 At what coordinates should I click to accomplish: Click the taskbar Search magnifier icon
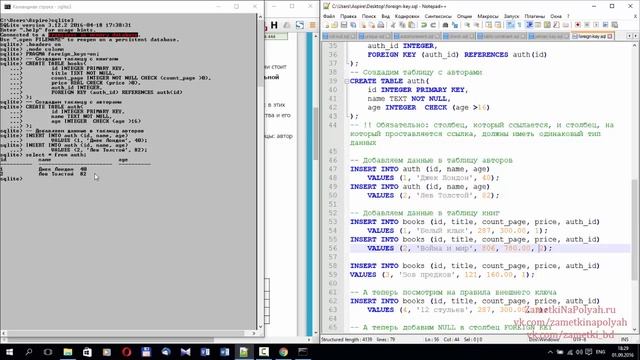point(29,352)
